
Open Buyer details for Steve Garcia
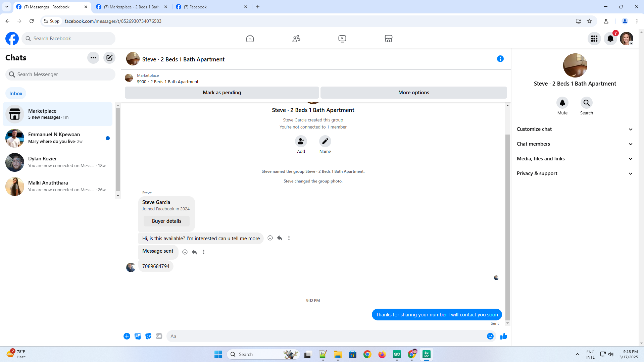166,221
